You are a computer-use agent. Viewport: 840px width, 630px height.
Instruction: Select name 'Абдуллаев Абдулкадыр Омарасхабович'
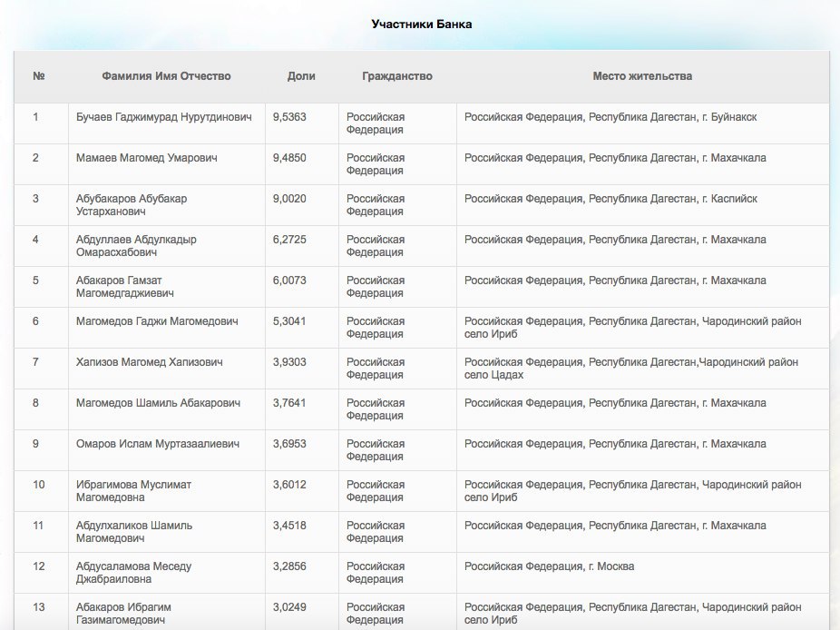coord(137,246)
